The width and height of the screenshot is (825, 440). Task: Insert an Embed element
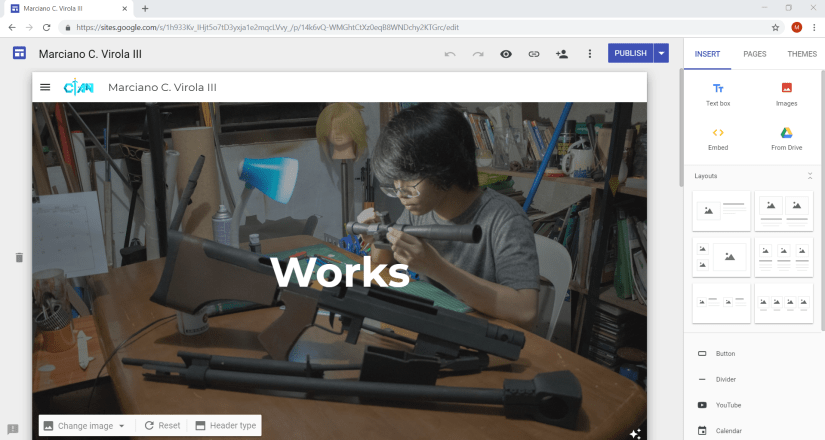718,138
